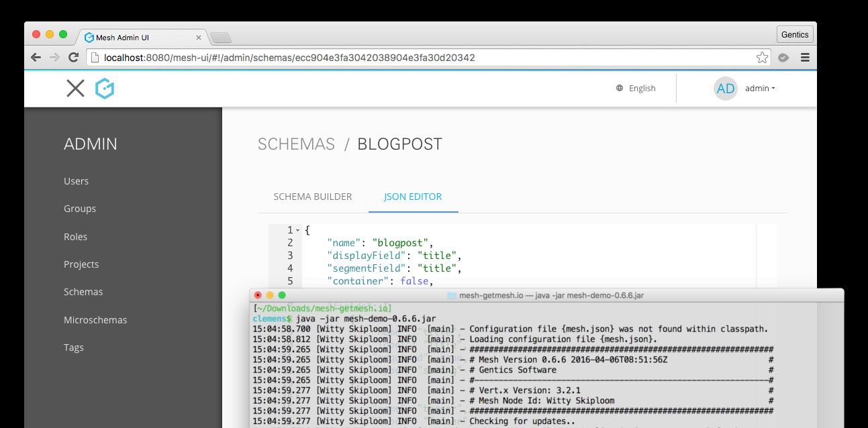Click the Gentics profile button in Chrome
The width and height of the screenshot is (868, 428).
(x=795, y=35)
